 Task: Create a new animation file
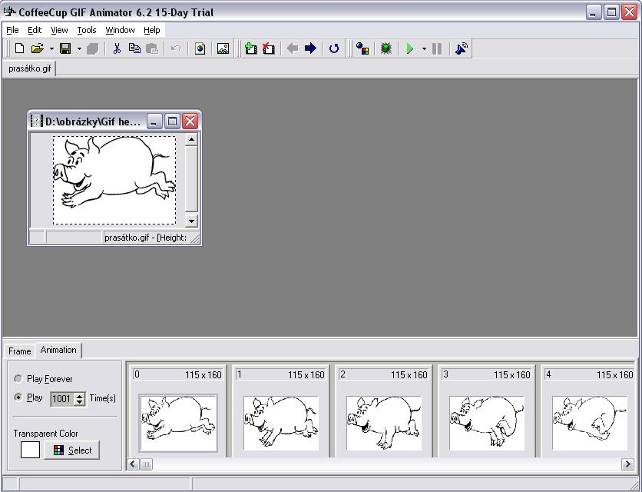coord(19,48)
